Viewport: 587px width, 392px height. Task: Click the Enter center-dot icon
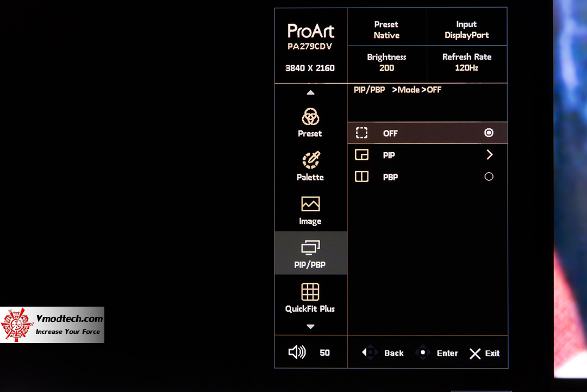(423, 353)
